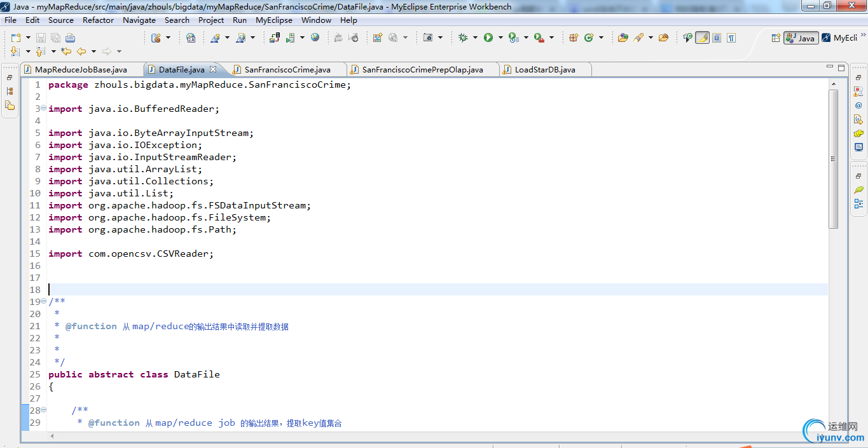Screen dimensions: 868x448
Task: Close the DataFile.java tab
Action: [214, 69]
